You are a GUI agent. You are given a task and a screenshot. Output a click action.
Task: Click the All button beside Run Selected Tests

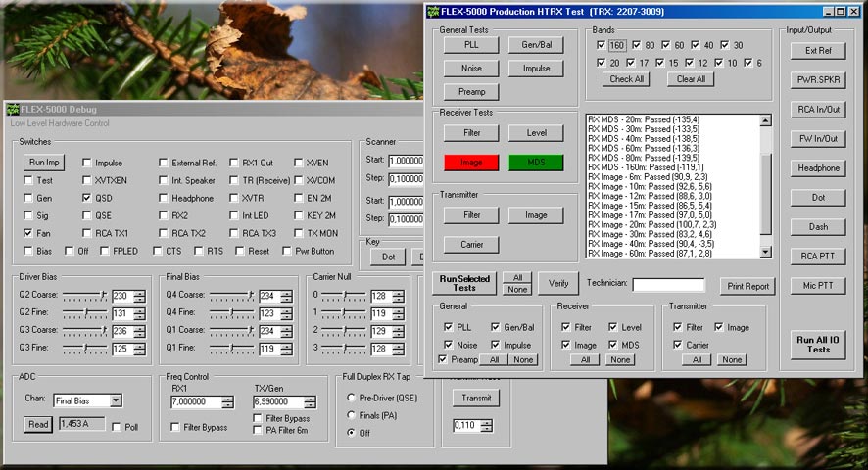pos(517,277)
